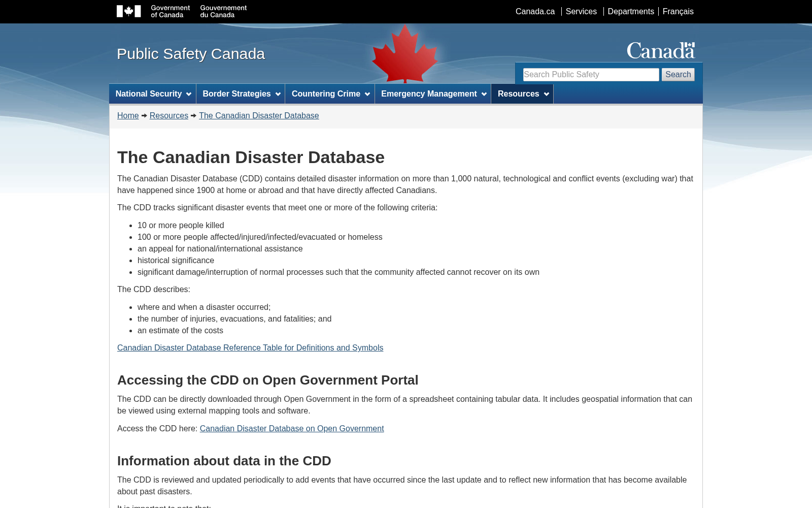Expand National Security menu chevron
Image resolution: width=812 pixels, height=508 pixels.
pyautogui.click(x=189, y=94)
